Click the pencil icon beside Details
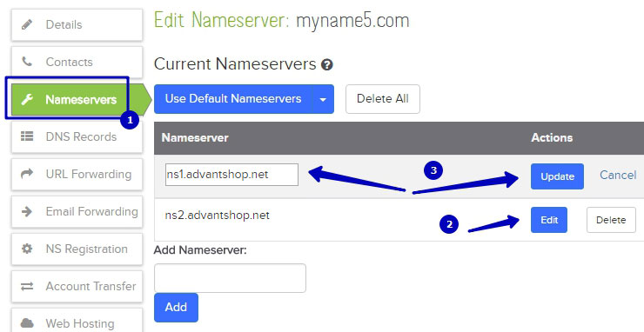This screenshot has width=644, height=332. (x=27, y=24)
